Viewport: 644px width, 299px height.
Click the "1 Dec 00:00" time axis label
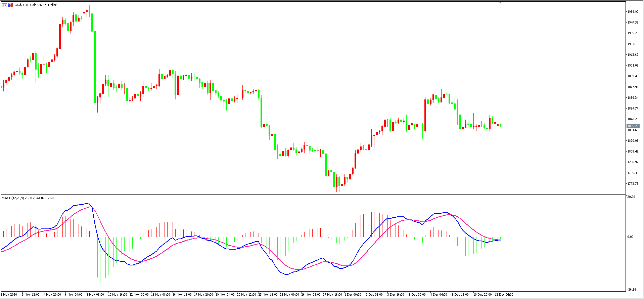coord(353,295)
